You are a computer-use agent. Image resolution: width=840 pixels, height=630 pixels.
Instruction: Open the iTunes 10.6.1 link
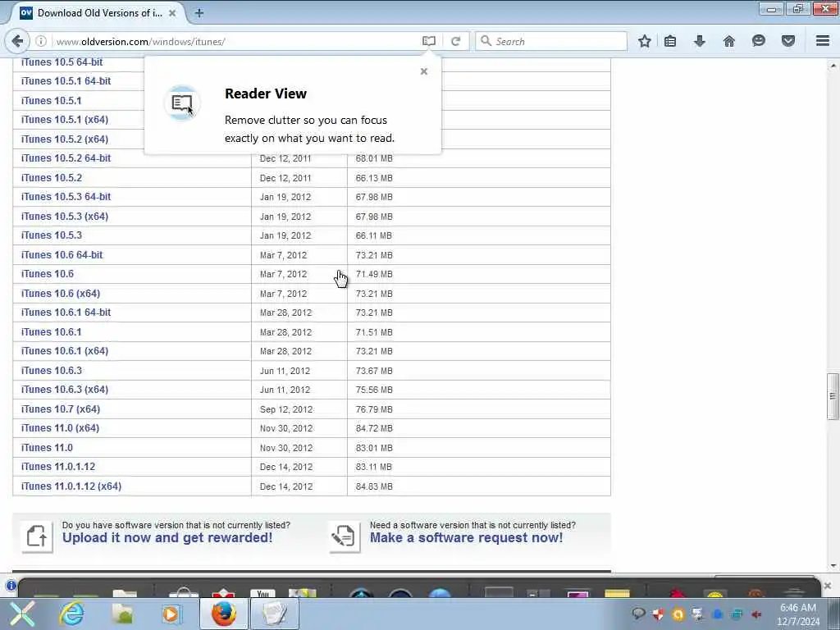tap(52, 332)
